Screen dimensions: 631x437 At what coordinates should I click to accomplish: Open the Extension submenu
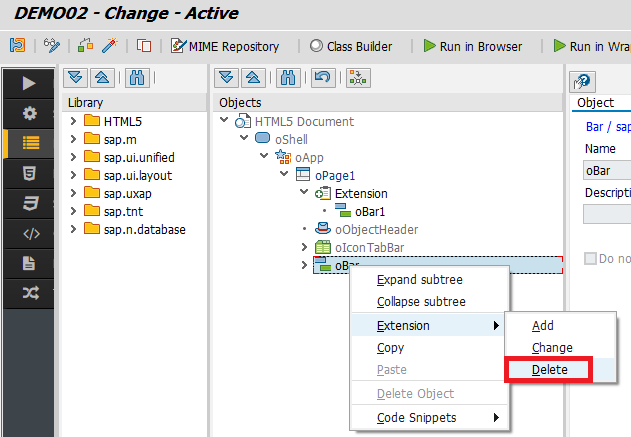(428, 325)
